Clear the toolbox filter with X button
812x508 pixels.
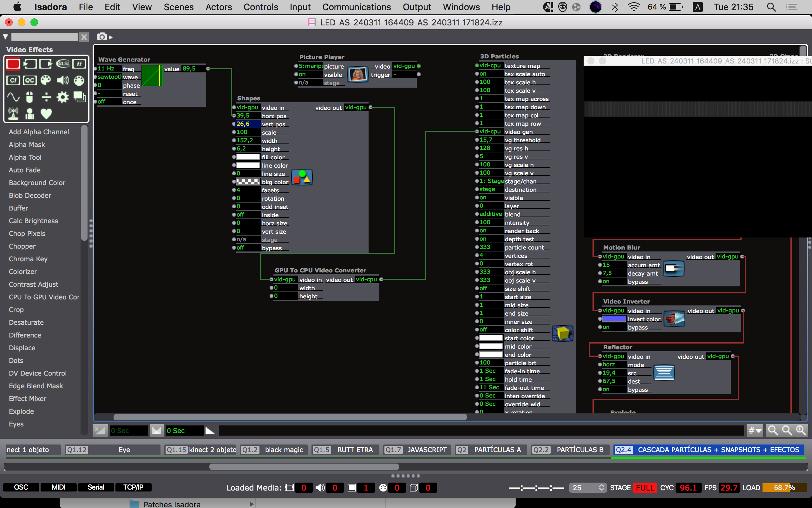pyautogui.click(x=84, y=37)
